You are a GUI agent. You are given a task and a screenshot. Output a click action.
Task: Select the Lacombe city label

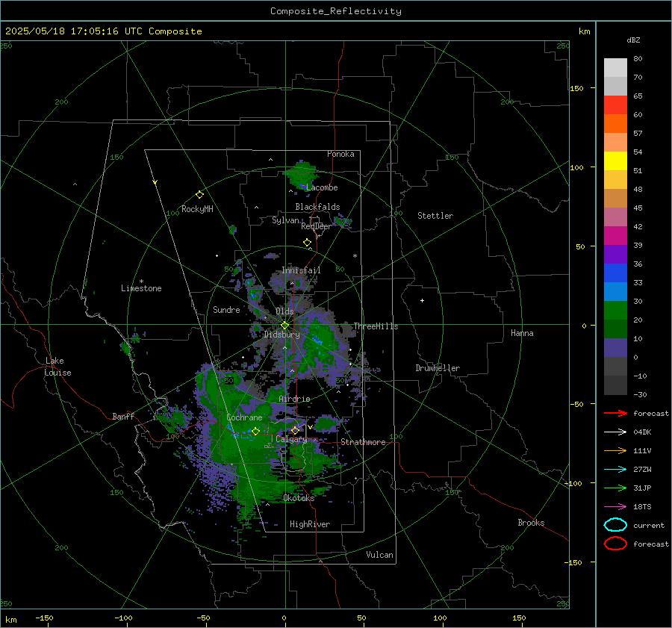pos(322,187)
